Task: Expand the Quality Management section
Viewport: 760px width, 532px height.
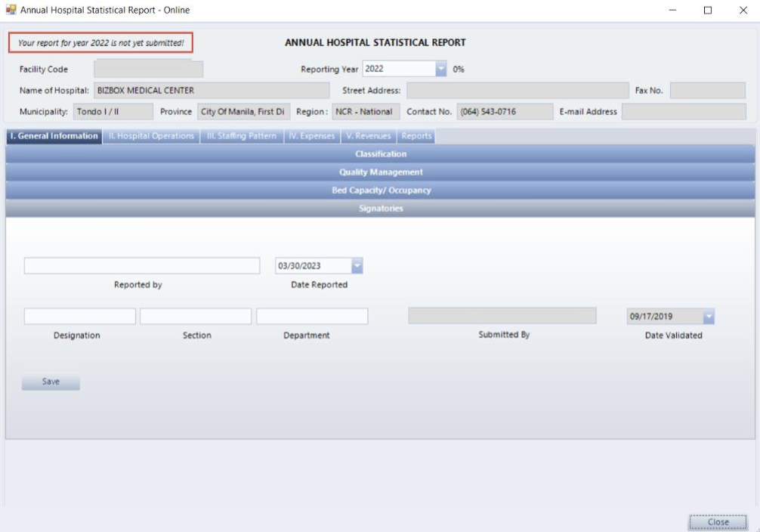Action: (x=380, y=172)
